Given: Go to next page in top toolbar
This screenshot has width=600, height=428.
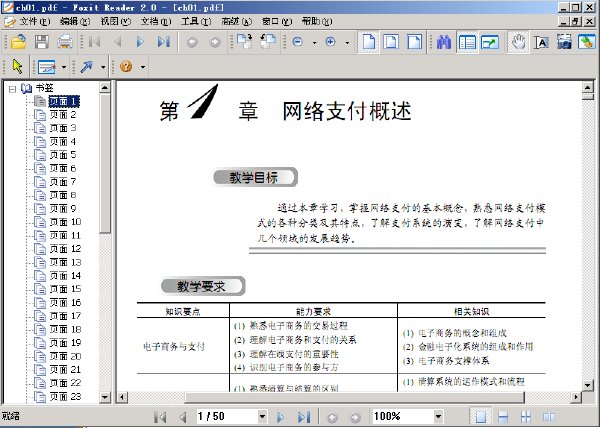Looking at the screenshot, I should point(140,42).
